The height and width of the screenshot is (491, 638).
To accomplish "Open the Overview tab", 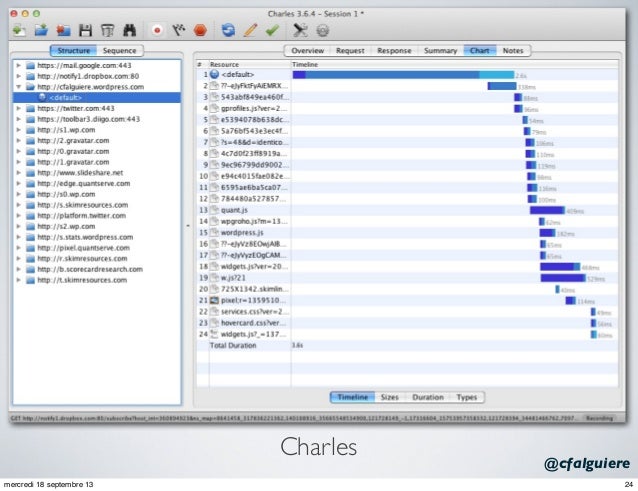I will (x=308, y=50).
